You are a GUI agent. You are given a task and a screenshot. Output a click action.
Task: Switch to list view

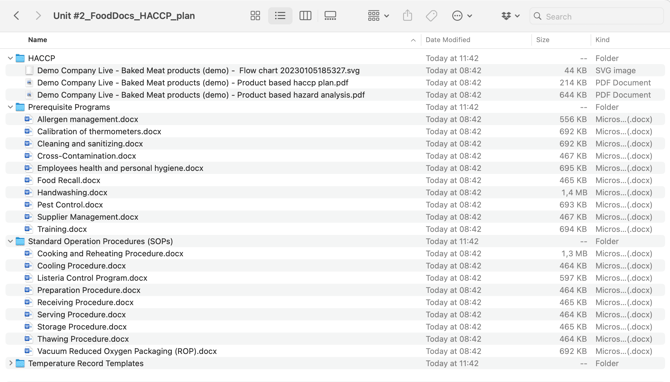(280, 16)
